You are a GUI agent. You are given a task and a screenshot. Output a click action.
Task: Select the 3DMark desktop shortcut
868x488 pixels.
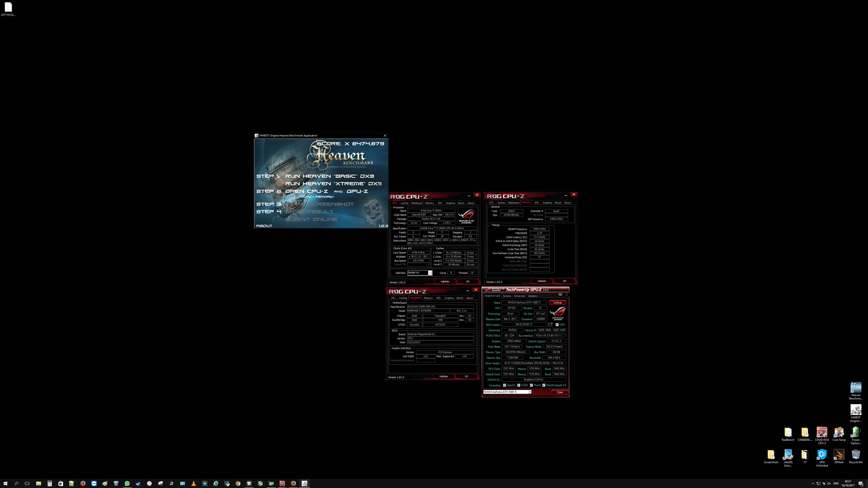839,456
